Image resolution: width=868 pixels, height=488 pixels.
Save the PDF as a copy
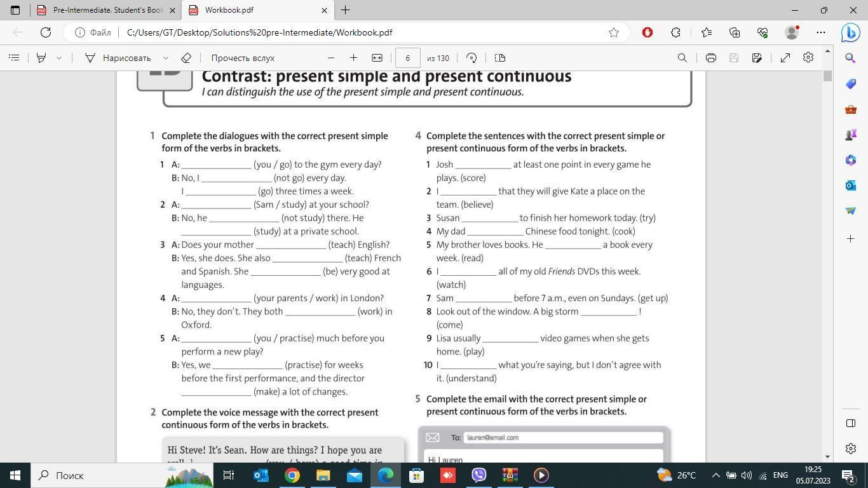point(757,58)
